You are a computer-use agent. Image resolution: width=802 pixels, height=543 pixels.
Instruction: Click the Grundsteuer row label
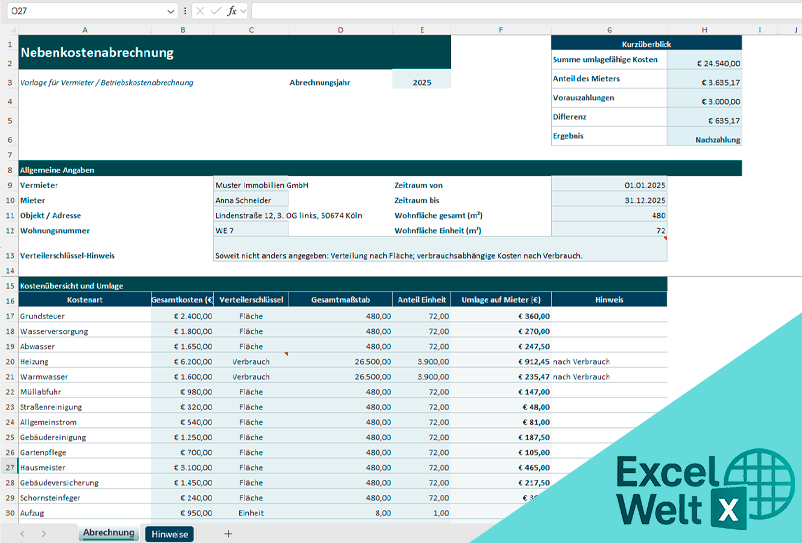85,316
